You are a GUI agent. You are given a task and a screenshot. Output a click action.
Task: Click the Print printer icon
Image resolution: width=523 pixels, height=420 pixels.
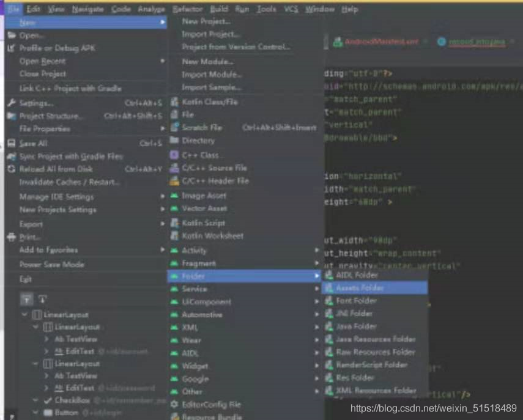pyautogui.click(x=12, y=237)
